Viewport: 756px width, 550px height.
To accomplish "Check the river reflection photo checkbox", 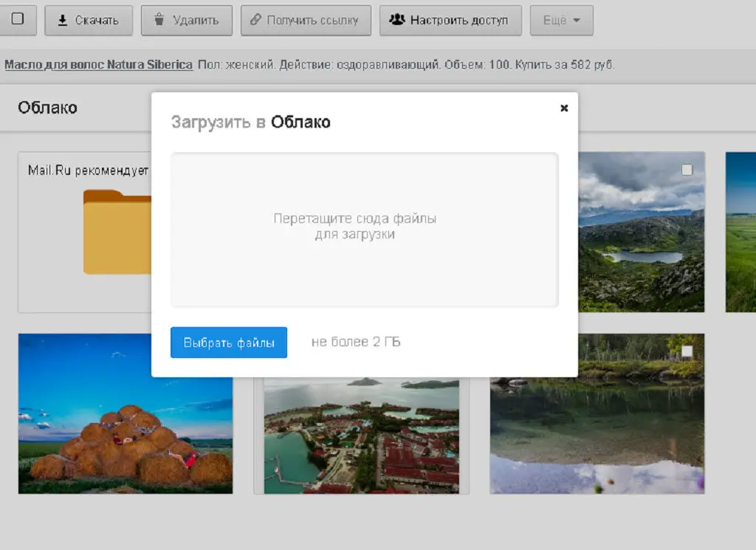I will point(687,351).
